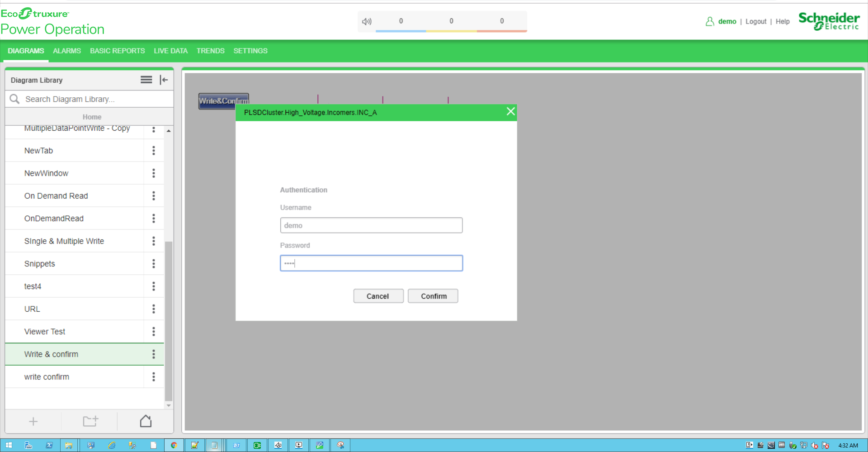
Task: Go to library Home via house icon
Action: (x=146, y=421)
